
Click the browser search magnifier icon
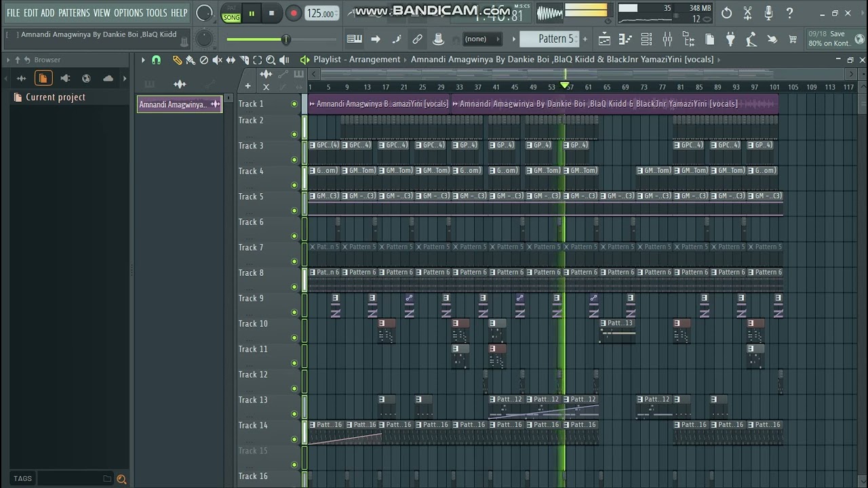pos(121,479)
